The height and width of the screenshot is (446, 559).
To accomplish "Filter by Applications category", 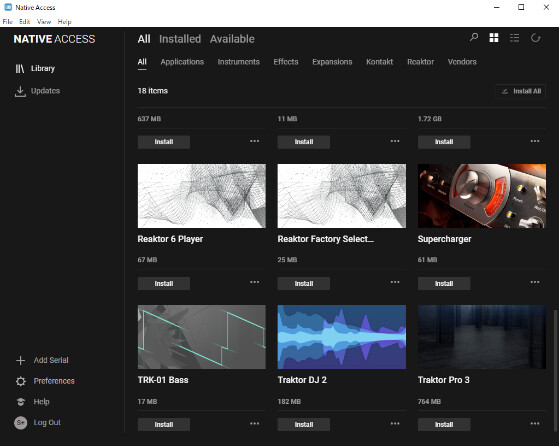I will (x=182, y=62).
